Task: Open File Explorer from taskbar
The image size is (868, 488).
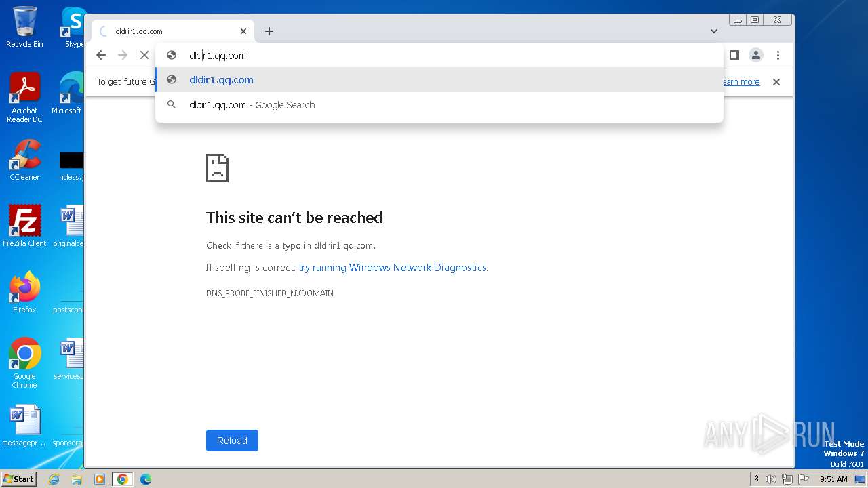Action: pos(77,479)
